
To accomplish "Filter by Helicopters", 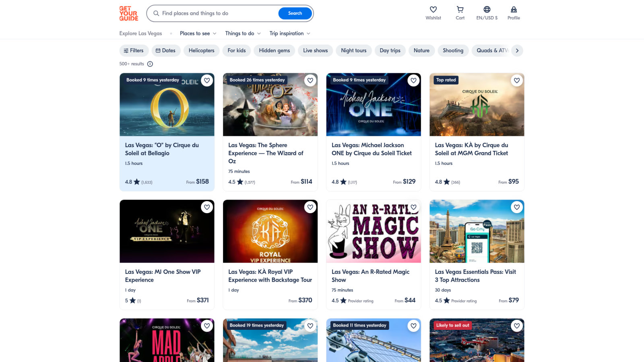I will point(202,51).
